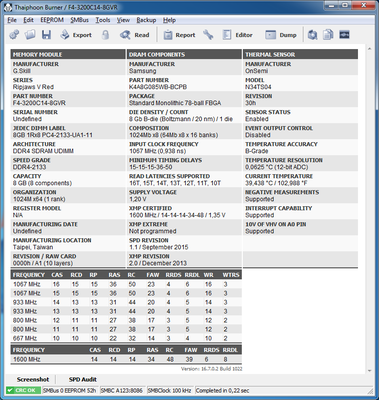This screenshot has width=379, height=400.
Task: Click the CRC OK status indicator
Action: coord(23,390)
